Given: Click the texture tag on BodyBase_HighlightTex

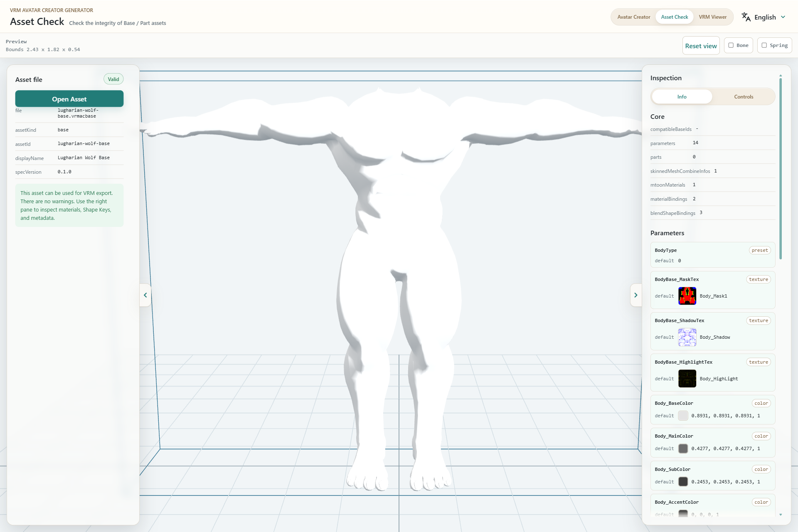Looking at the screenshot, I should click(x=759, y=362).
